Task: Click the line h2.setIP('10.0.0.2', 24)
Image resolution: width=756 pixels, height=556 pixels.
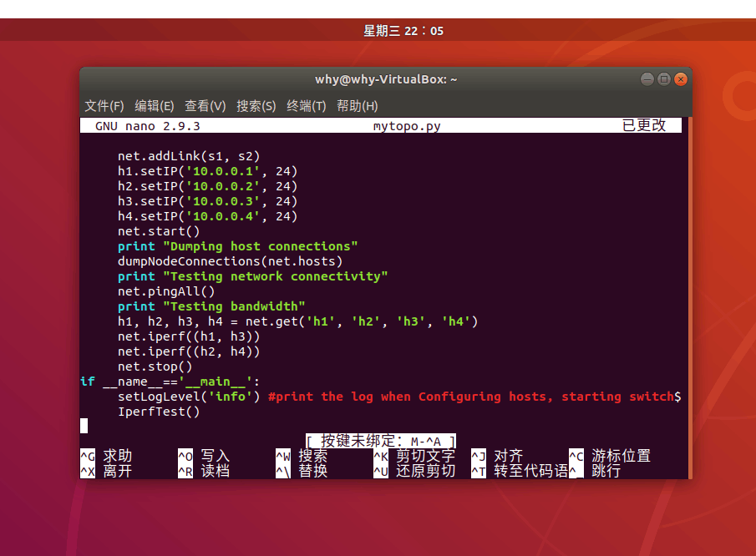Action: (208, 186)
